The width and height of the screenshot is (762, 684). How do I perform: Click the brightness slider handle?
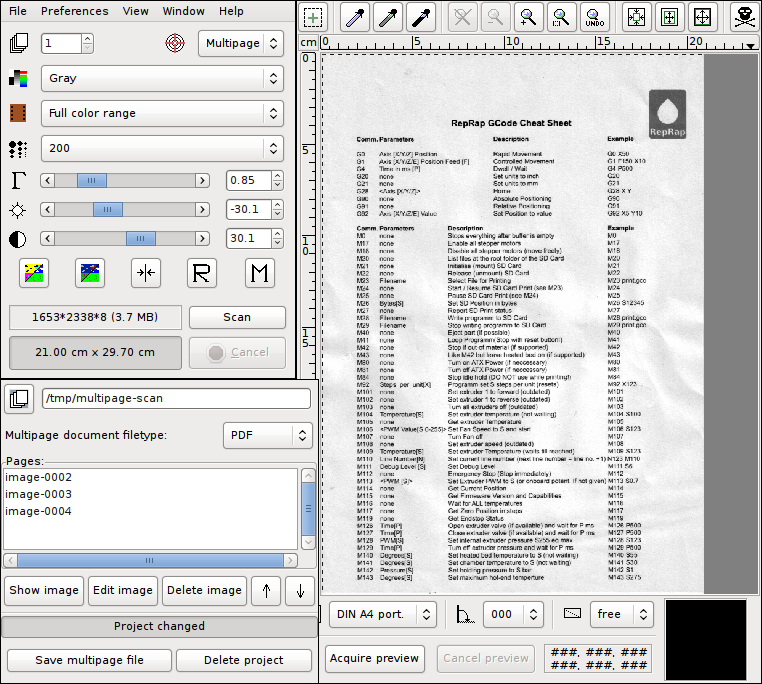click(107, 210)
